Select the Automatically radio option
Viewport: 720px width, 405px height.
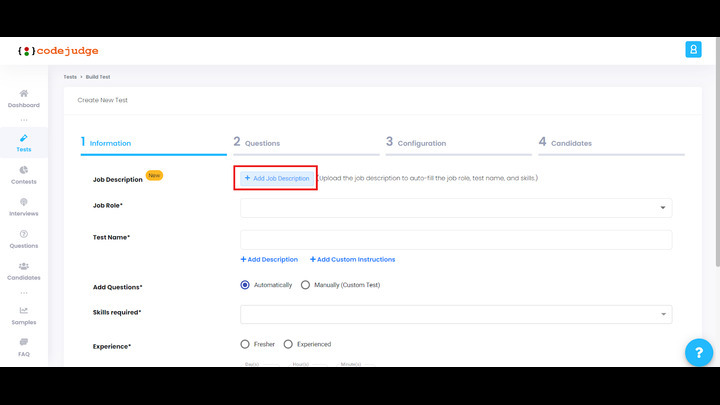pyautogui.click(x=246, y=285)
